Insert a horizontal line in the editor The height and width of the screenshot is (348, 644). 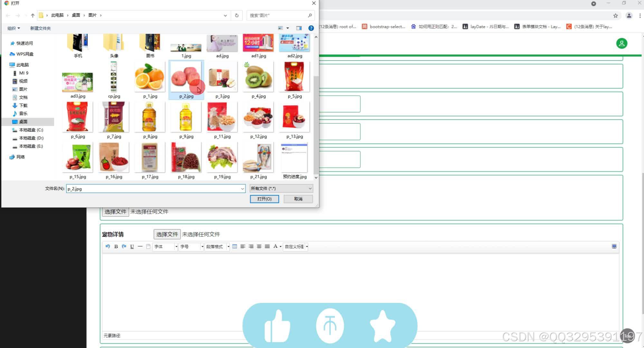140,247
